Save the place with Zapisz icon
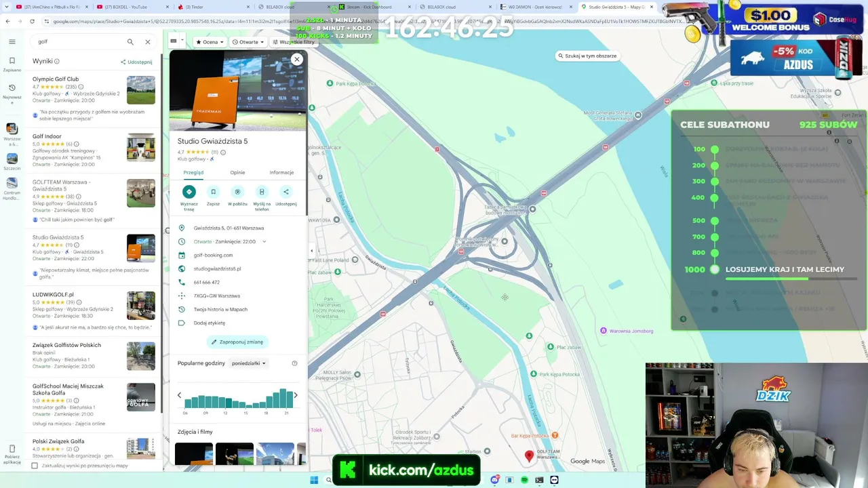 click(213, 192)
